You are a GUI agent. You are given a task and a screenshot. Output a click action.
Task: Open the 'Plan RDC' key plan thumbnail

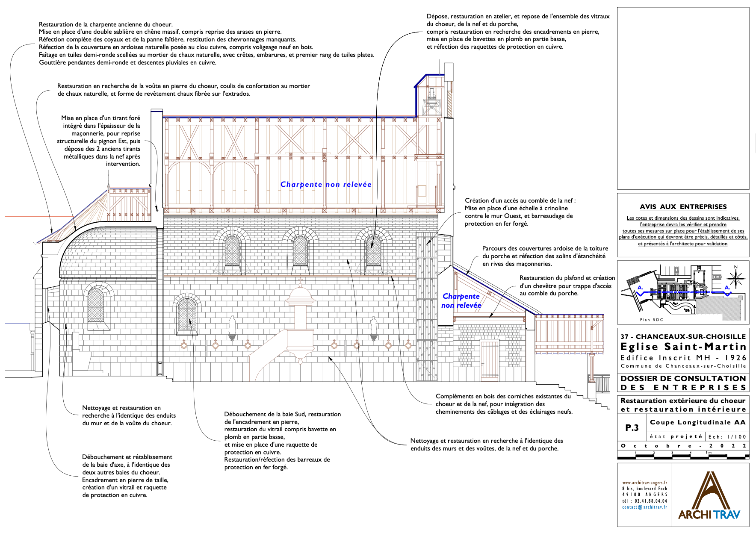point(683,292)
